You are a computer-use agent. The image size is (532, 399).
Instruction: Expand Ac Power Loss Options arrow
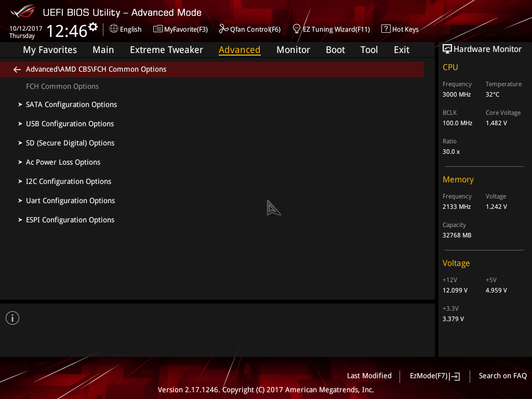point(20,162)
